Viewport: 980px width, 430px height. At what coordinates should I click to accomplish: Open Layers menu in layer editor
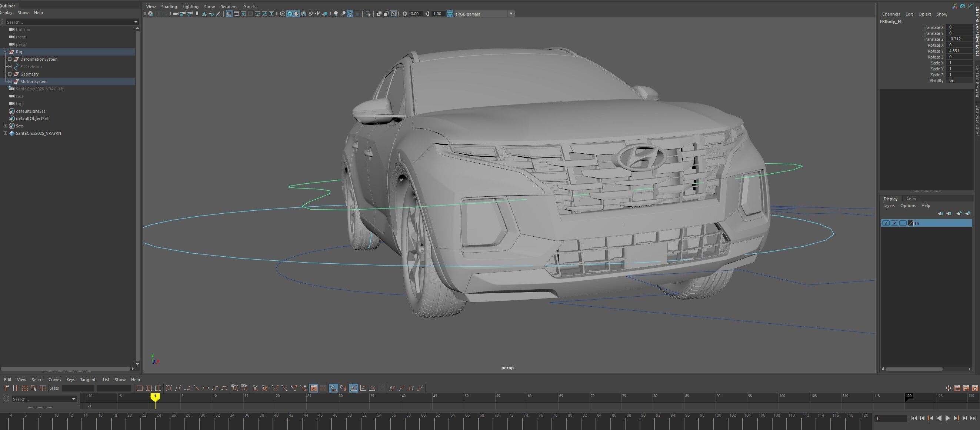click(x=889, y=206)
